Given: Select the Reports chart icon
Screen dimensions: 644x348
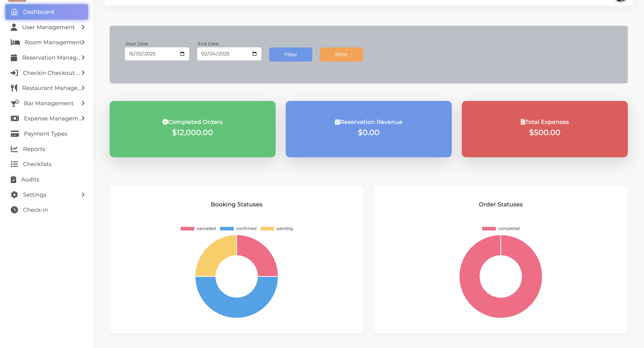Looking at the screenshot, I should (14, 149).
